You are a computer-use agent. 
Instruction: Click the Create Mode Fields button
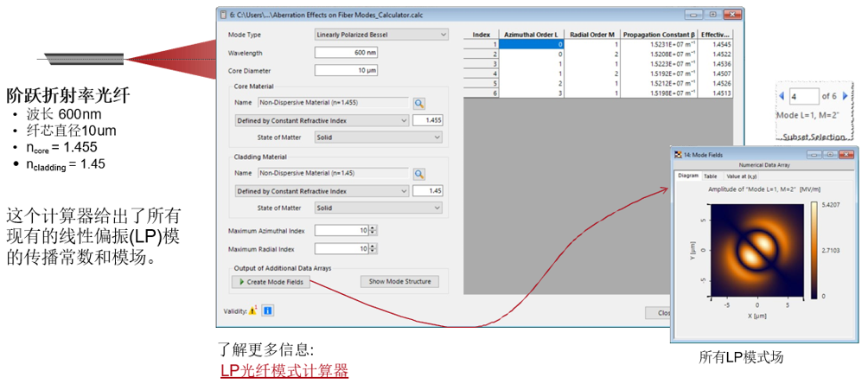[271, 282]
